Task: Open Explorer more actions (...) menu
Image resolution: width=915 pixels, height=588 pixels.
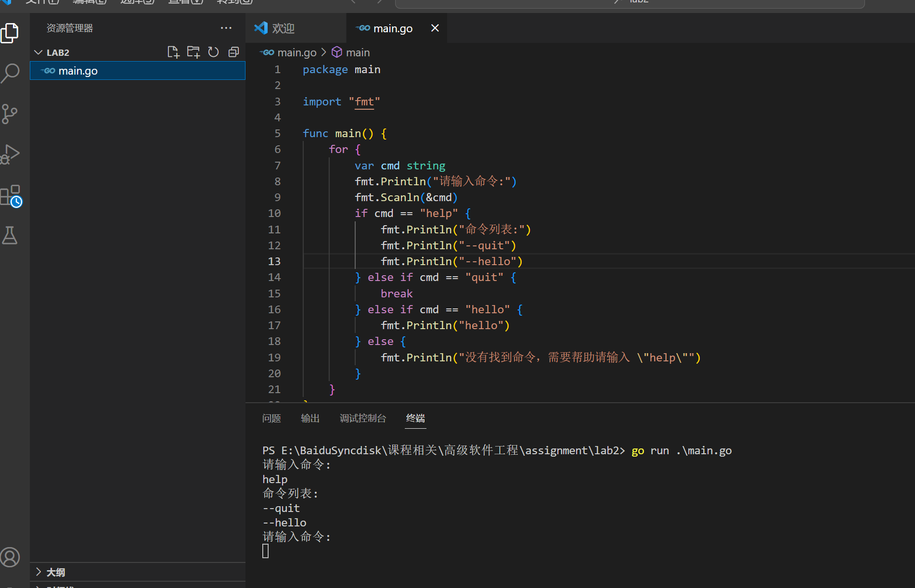Action: pyautogui.click(x=226, y=27)
